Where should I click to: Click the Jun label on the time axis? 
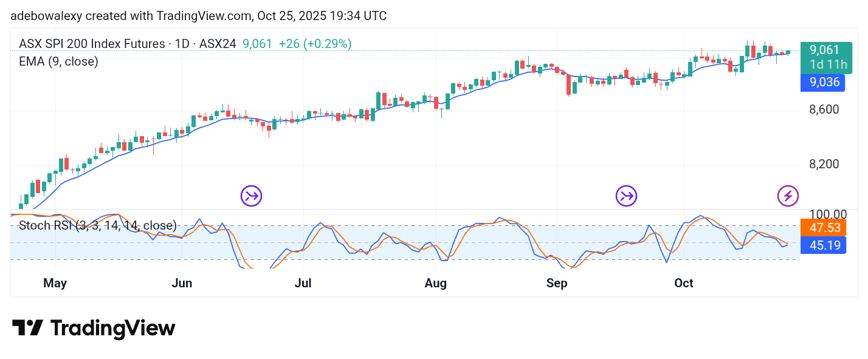[182, 283]
